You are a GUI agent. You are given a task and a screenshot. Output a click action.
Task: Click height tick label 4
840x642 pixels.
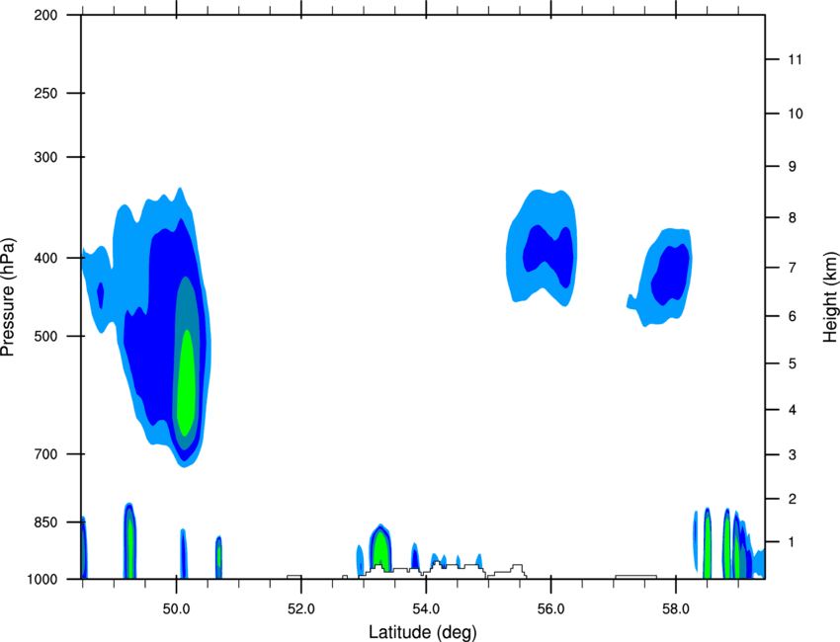point(793,410)
